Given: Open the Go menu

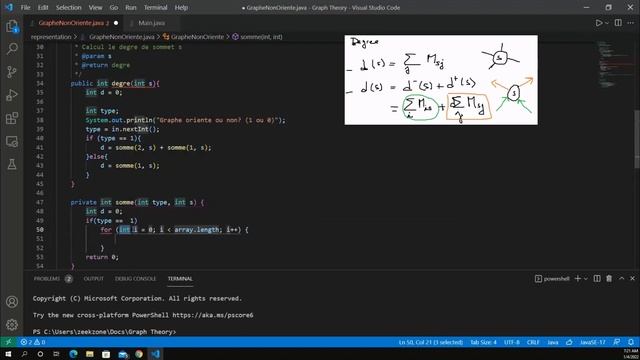Looking at the screenshot, I should 114,7.
